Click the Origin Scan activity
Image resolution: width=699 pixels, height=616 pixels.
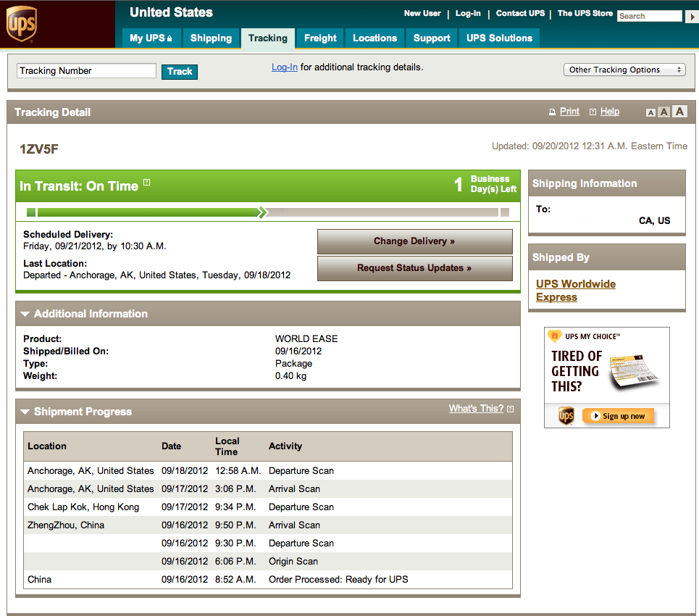tap(293, 562)
